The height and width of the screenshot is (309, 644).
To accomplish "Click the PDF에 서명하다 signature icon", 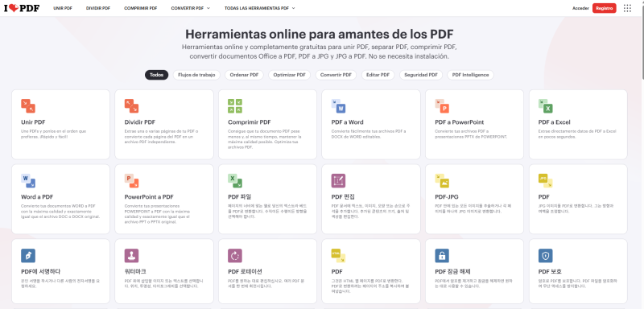I will tap(28, 256).
